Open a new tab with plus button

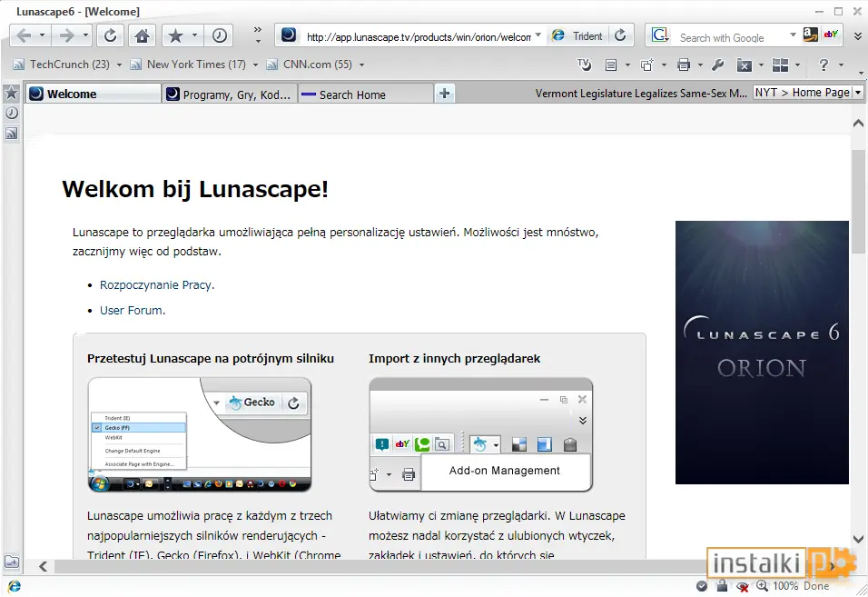pos(444,94)
